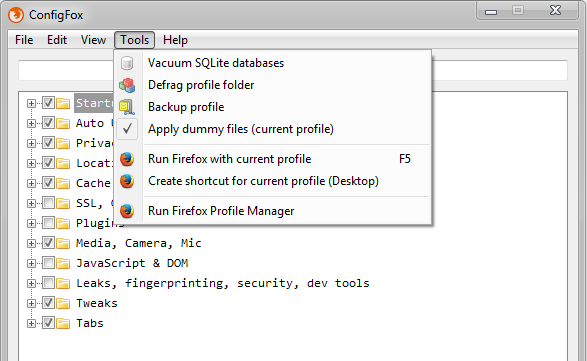Image resolution: width=587 pixels, height=361 pixels.
Task: Click the Defrag profile folder cubes icon
Action: tap(127, 85)
